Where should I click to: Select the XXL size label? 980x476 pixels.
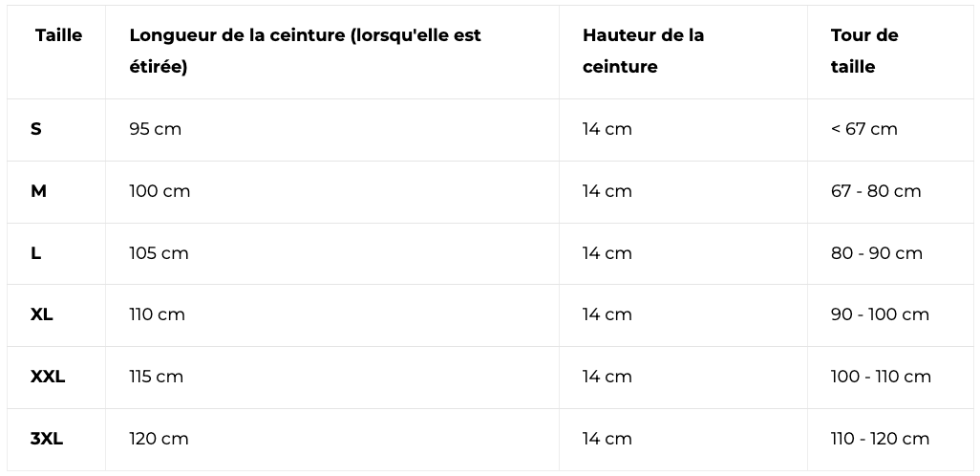(48, 377)
